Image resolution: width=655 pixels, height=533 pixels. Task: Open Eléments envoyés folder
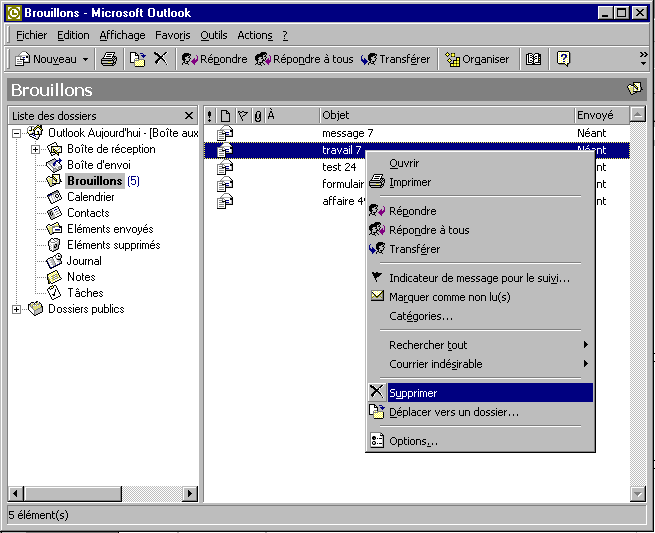pos(110,229)
